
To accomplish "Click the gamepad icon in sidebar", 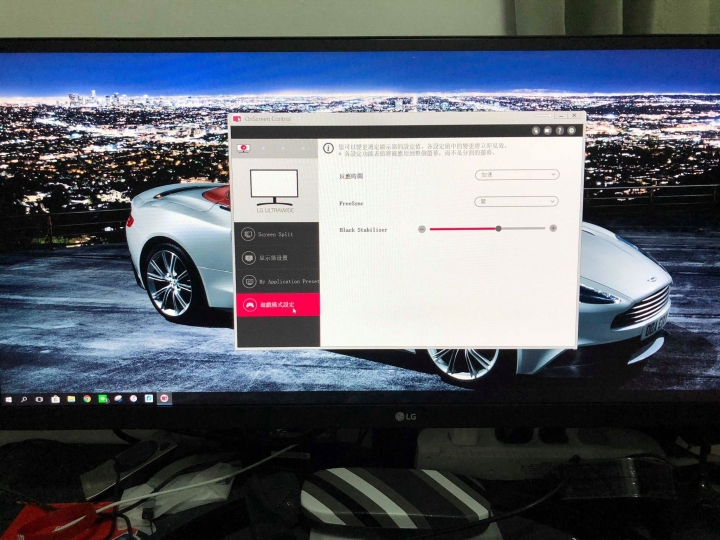I will [x=250, y=304].
